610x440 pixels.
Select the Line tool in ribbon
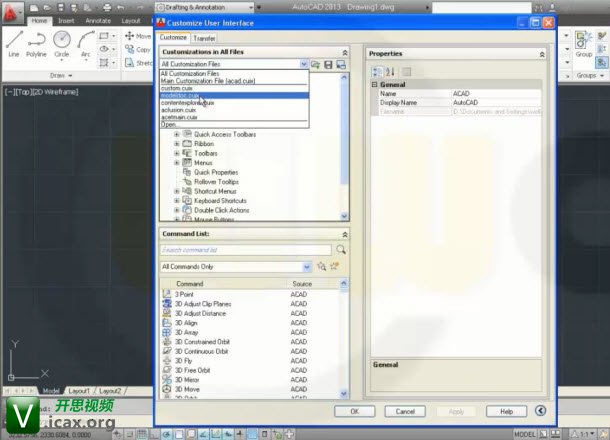[14, 44]
